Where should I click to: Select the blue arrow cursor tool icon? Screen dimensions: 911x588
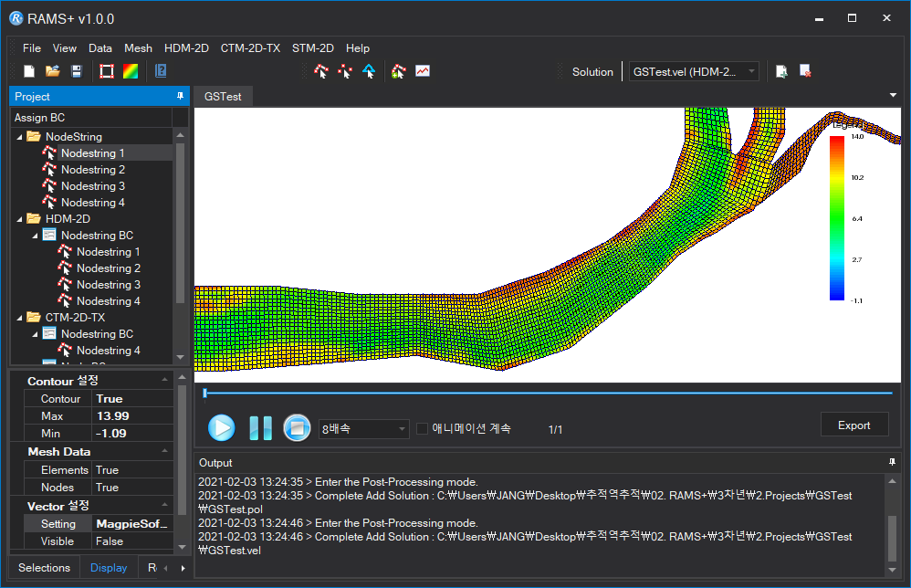[369, 71]
